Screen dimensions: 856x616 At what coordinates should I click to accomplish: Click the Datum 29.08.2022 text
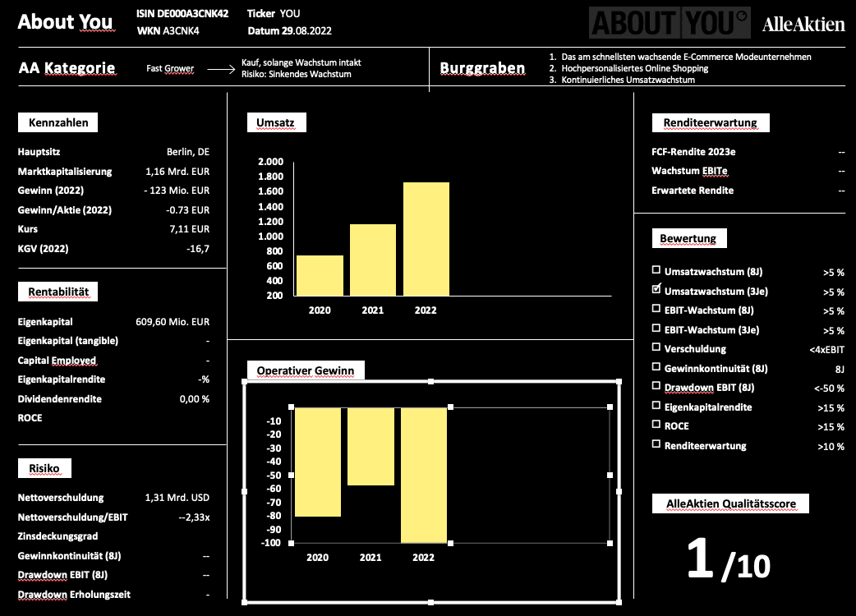[x=289, y=31]
